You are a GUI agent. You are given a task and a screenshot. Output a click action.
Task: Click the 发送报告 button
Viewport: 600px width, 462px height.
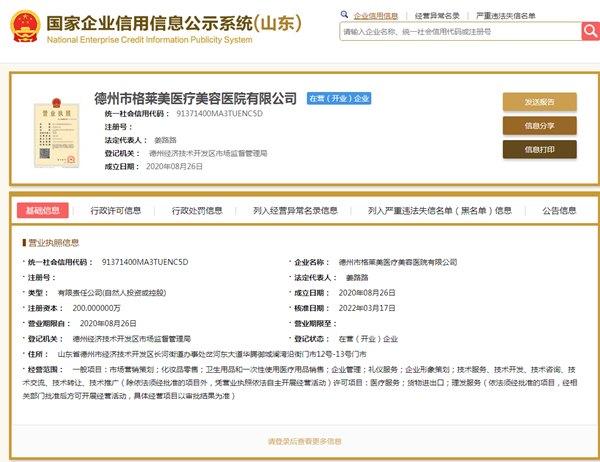pyautogui.click(x=540, y=102)
